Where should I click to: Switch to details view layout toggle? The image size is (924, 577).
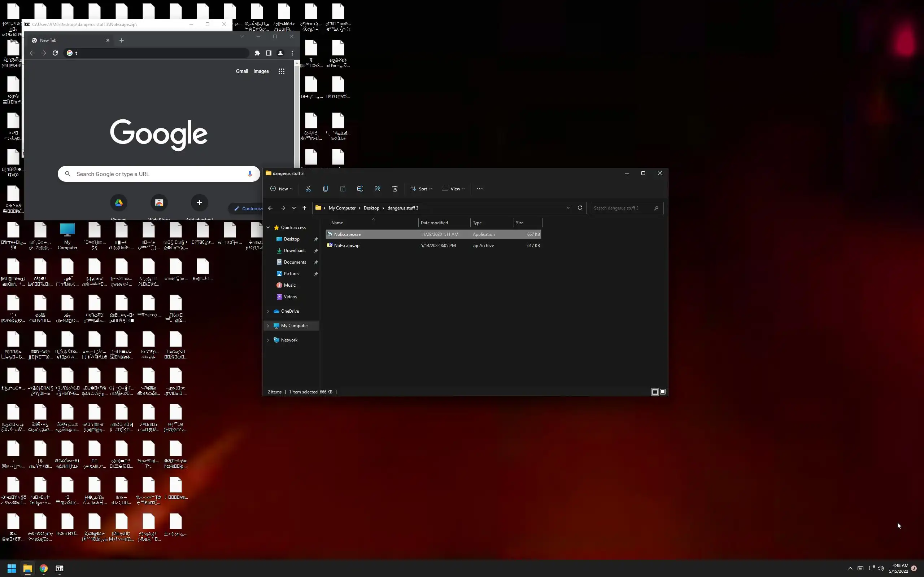(x=654, y=392)
